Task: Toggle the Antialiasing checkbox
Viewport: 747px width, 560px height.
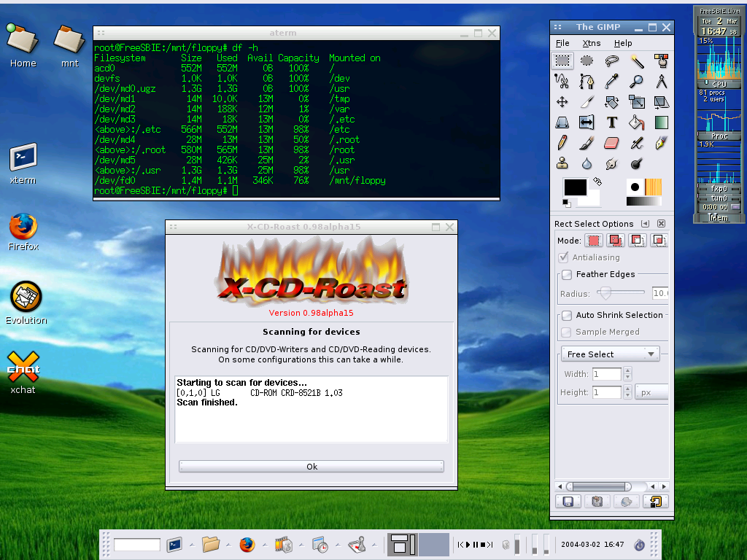Action: [x=564, y=257]
